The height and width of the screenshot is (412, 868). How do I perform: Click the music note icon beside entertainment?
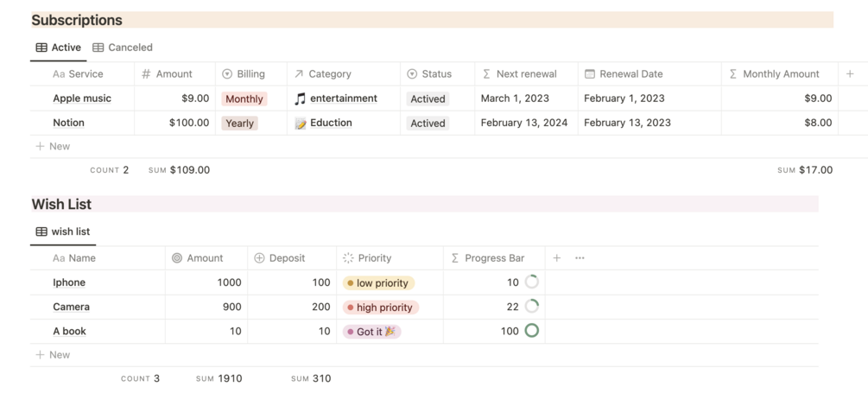click(x=300, y=98)
